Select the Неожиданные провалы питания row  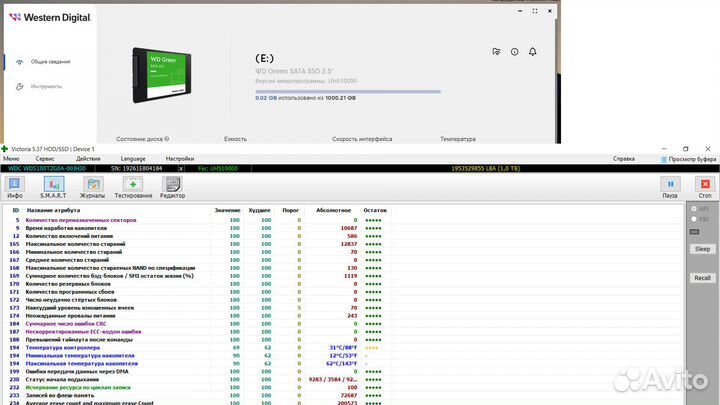pyautogui.click(x=197, y=316)
